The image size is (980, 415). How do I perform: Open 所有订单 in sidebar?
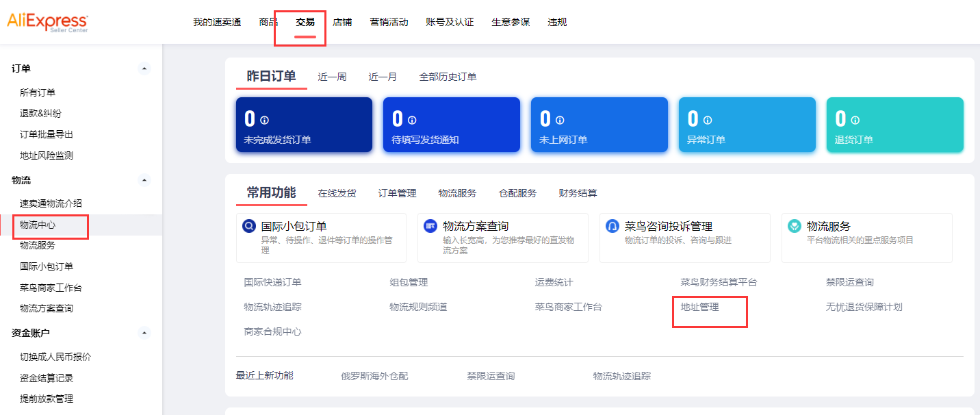(38, 92)
